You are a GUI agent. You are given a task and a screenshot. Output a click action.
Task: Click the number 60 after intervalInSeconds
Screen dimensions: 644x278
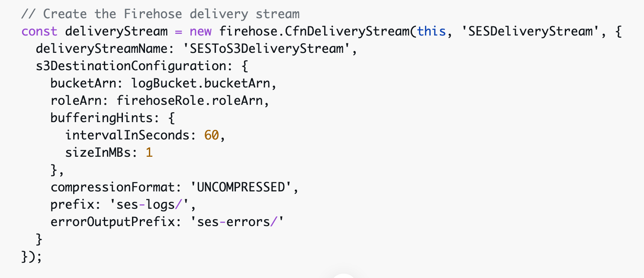211,135
